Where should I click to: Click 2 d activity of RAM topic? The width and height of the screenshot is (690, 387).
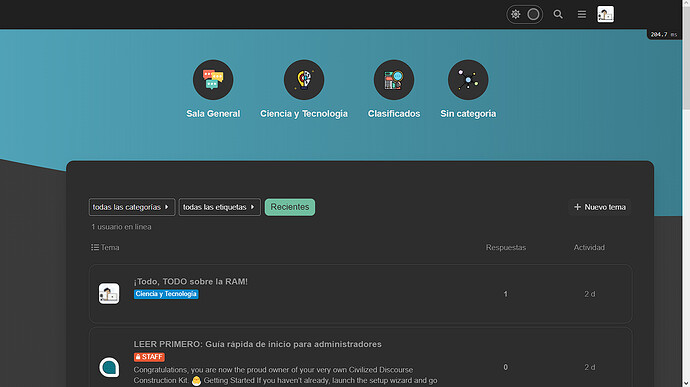click(590, 294)
